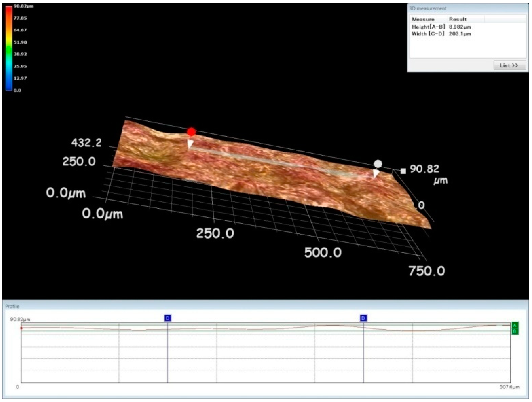Click the Measure column header
Viewport: 532px width, 402px height.
[423, 19]
